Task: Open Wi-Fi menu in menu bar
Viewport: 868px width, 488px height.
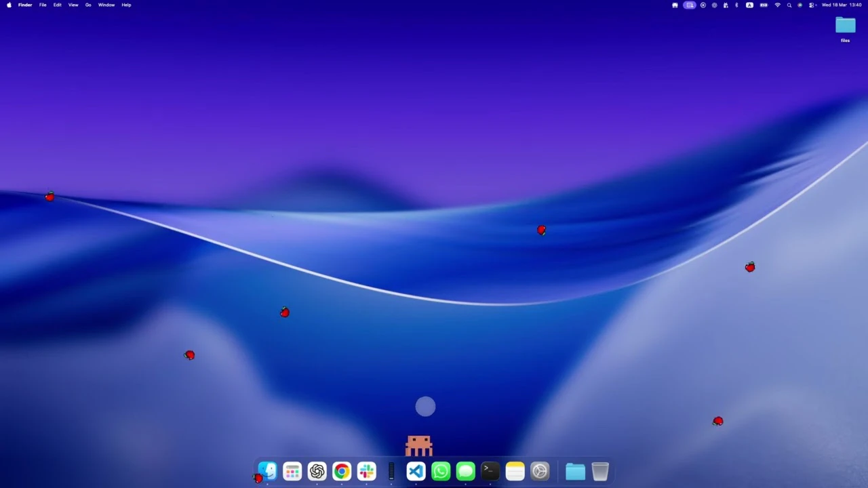Action: pos(778,5)
